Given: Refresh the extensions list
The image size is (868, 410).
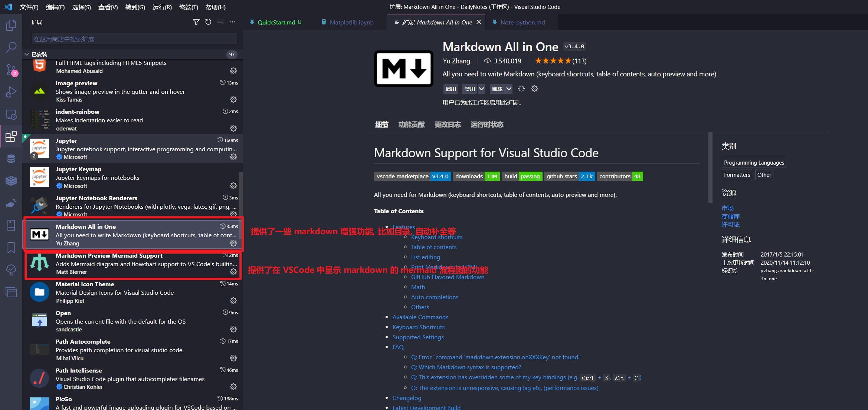Looking at the screenshot, I should point(208,22).
